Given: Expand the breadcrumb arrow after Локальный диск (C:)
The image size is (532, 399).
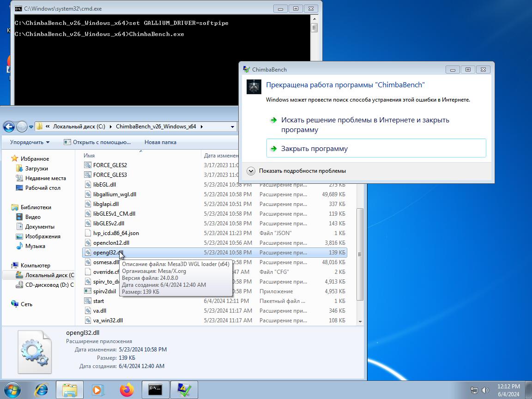Looking at the screenshot, I should (x=111, y=127).
